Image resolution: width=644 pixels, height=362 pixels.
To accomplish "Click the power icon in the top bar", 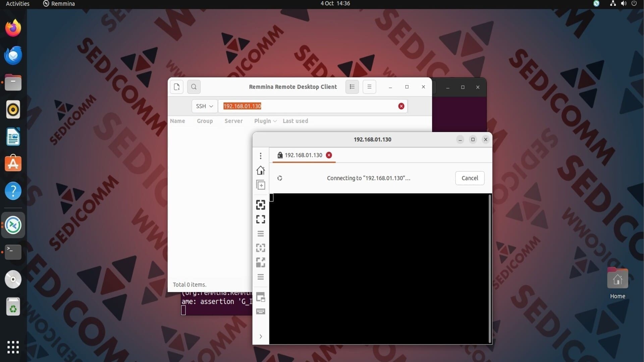I will click(x=634, y=3).
